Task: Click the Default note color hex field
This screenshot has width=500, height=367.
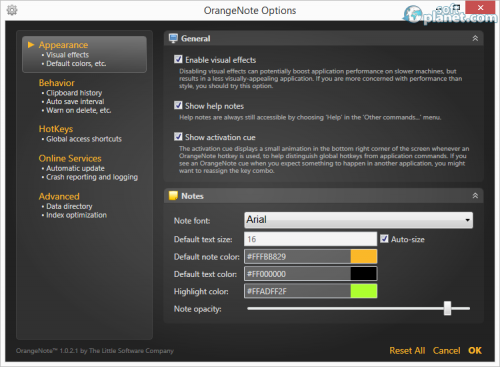Action: pos(298,257)
